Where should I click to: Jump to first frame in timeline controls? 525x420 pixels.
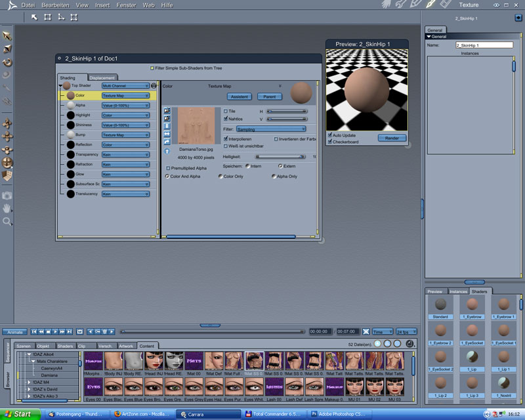click(34, 331)
